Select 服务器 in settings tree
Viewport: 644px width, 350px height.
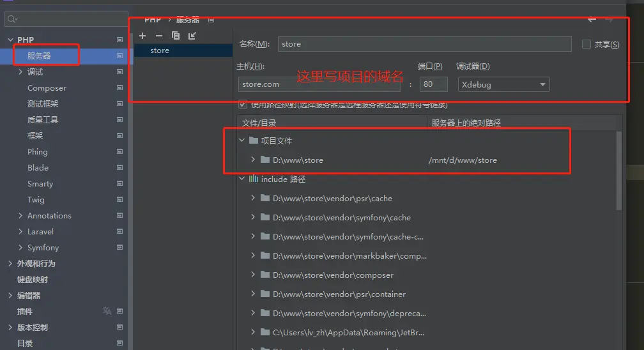pyautogui.click(x=39, y=56)
